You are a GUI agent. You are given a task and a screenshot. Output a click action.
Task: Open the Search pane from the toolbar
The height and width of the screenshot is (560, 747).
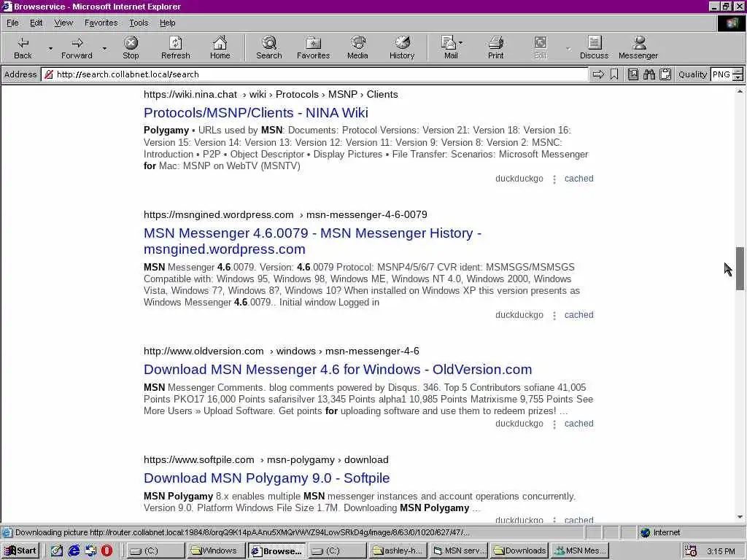pos(268,47)
